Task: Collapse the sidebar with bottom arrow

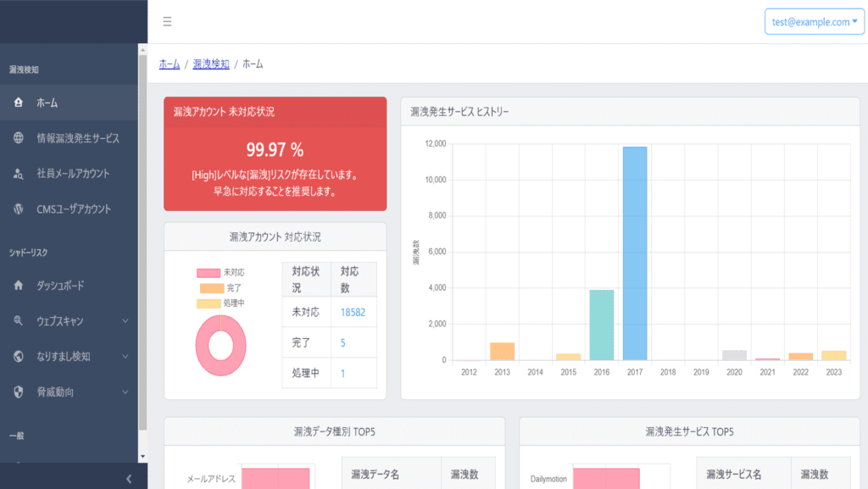Action: (129, 479)
